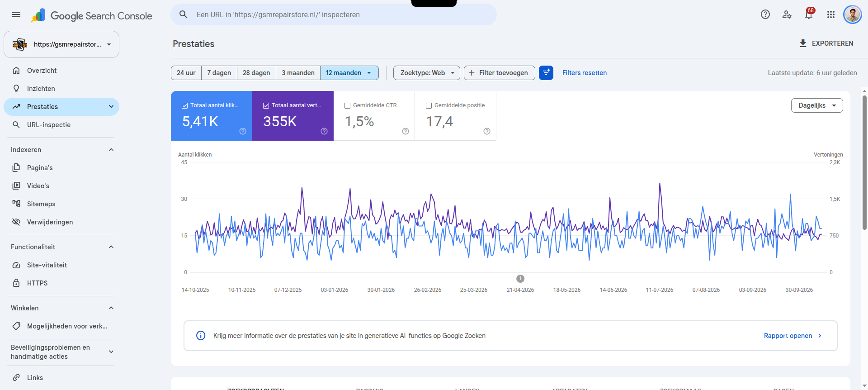Uncheck the Totaal aantal klikken checkbox
Image resolution: width=868 pixels, height=390 pixels.
pos(184,105)
